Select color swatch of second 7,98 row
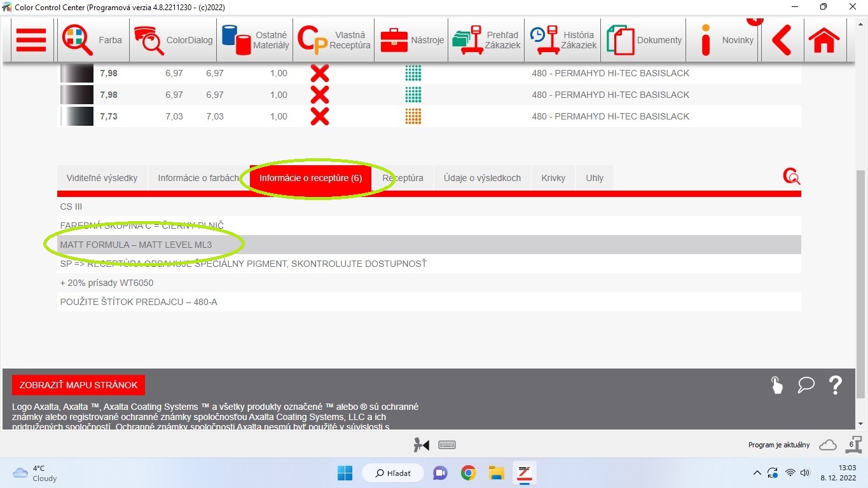Screen dimensions: 868x488 77,95
